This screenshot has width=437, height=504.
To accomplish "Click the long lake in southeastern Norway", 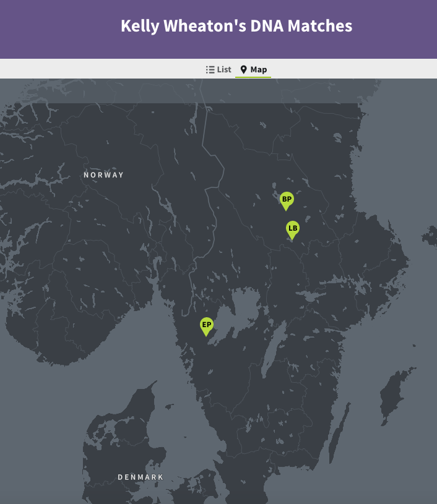I will (166, 204).
